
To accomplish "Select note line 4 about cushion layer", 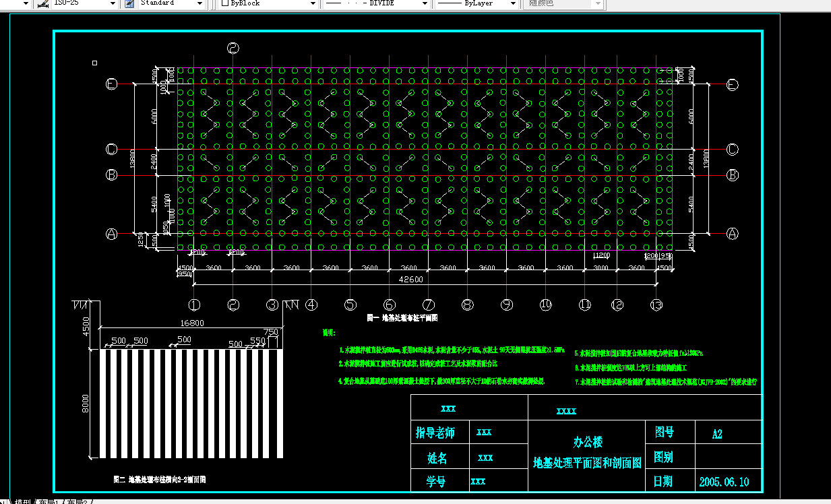I will pos(441,381).
